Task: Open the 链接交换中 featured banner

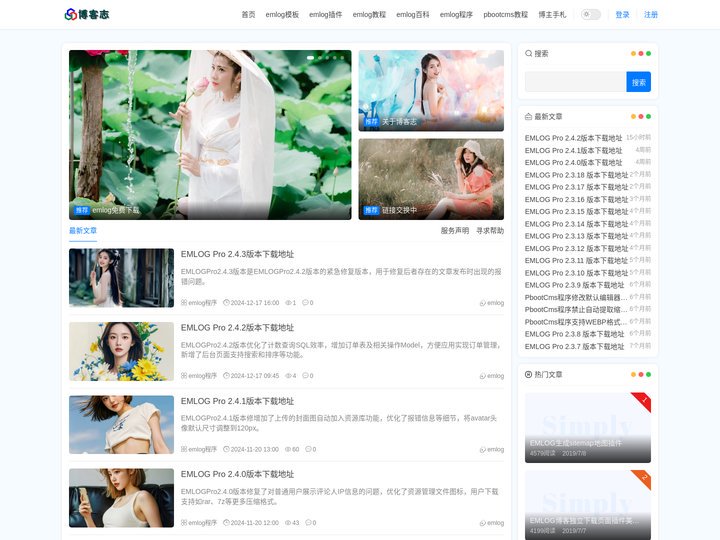Action: tap(431, 179)
